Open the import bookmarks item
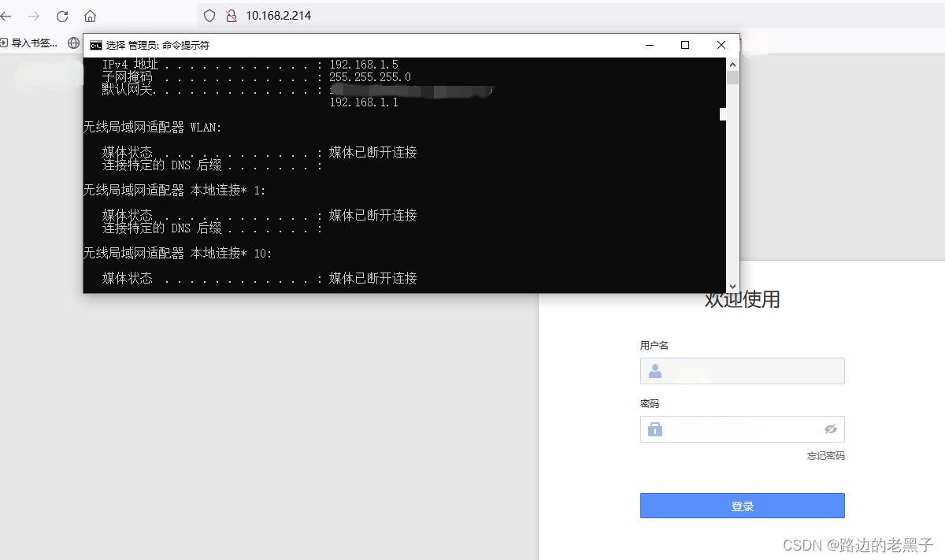Image resolution: width=945 pixels, height=560 pixels. click(x=30, y=43)
